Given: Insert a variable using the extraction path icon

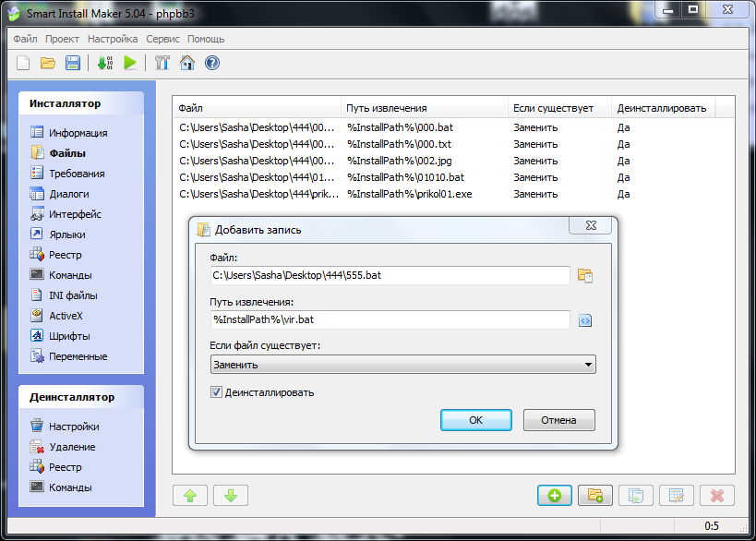Looking at the screenshot, I should click(x=585, y=320).
